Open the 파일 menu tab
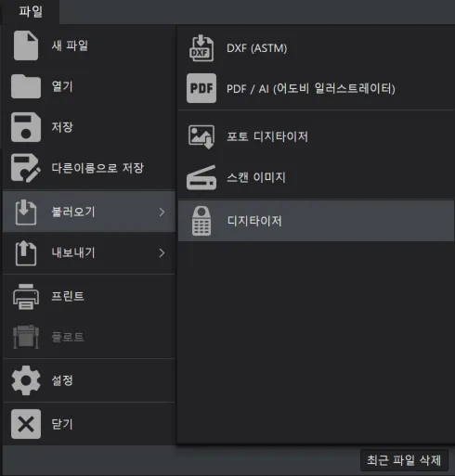Viewport: 455px width, 476px height. click(x=31, y=12)
